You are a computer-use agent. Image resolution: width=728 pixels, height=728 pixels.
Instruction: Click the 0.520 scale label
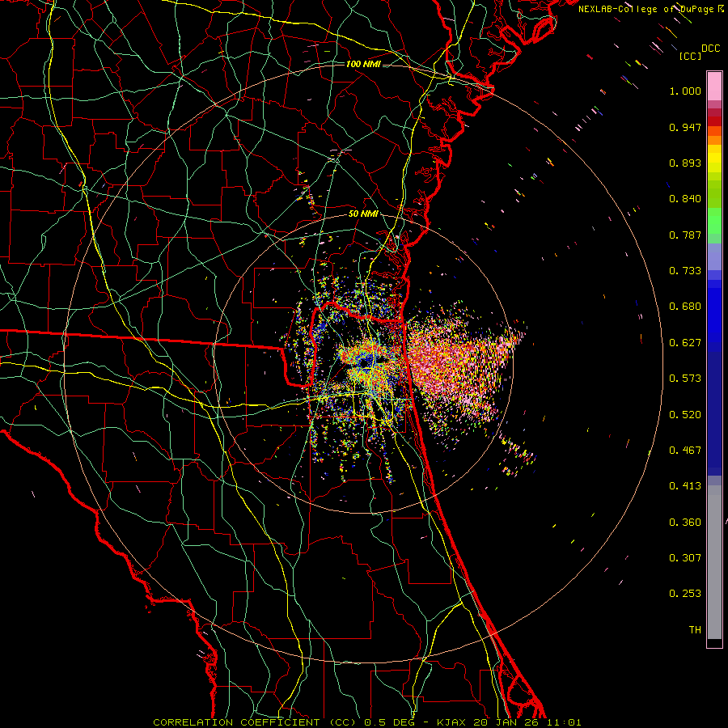(x=685, y=415)
